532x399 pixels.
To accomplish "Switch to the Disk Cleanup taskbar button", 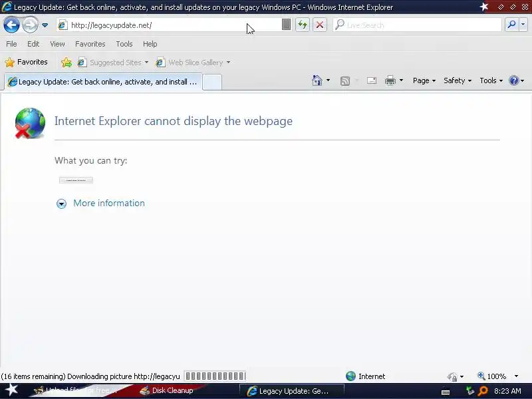I will point(168,390).
